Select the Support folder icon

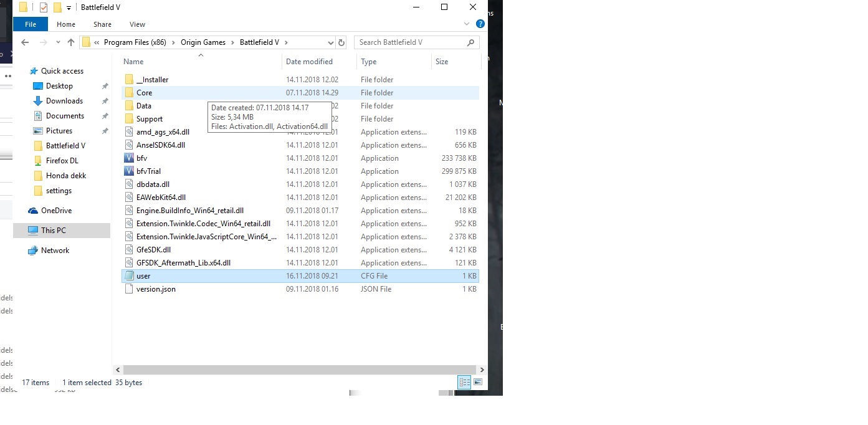[129, 119]
